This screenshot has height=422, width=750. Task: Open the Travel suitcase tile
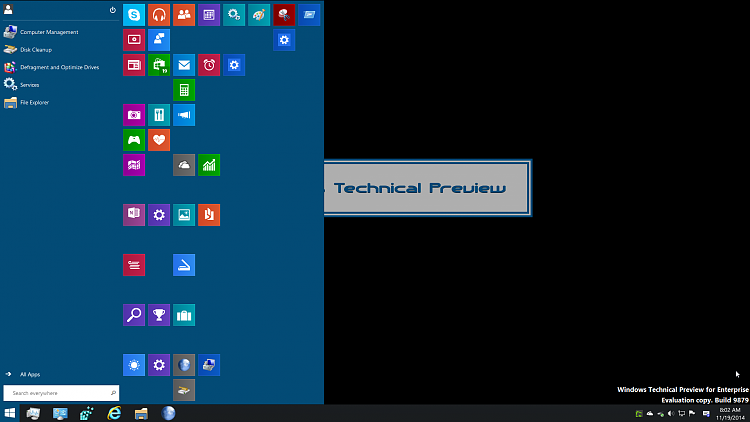(184, 315)
